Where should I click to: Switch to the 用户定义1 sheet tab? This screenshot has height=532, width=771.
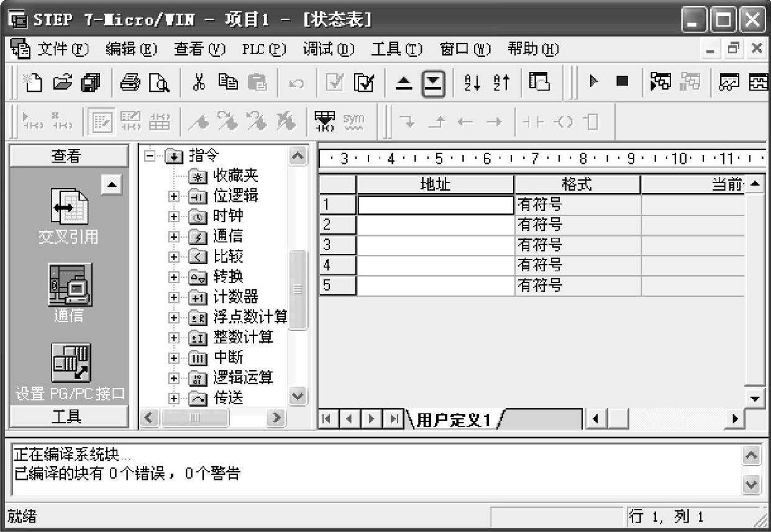point(454,420)
